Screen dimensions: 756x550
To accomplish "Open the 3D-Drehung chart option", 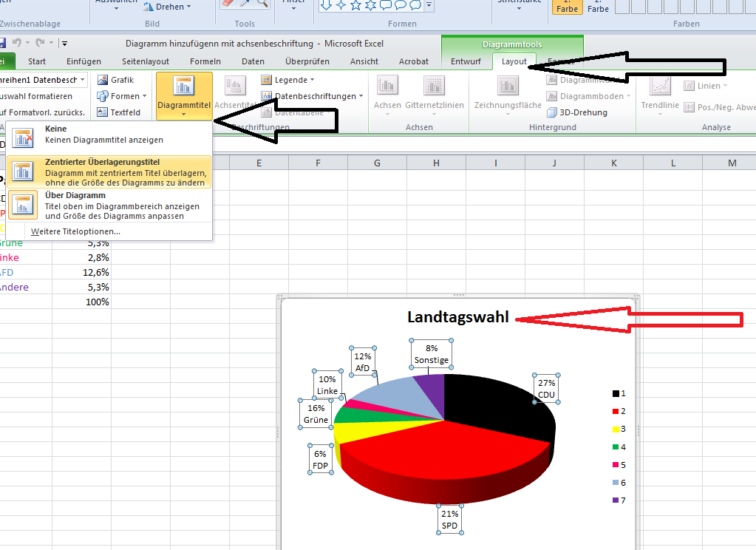I will [577, 112].
